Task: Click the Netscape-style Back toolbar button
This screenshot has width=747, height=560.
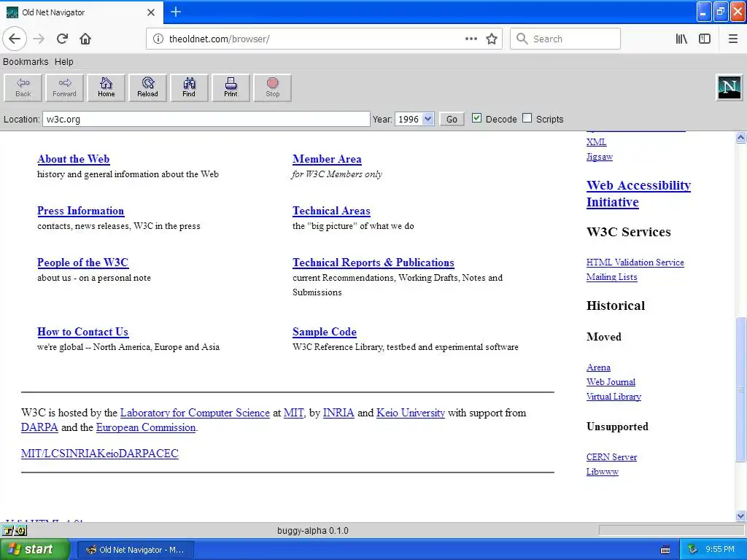Action: coord(23,87)
